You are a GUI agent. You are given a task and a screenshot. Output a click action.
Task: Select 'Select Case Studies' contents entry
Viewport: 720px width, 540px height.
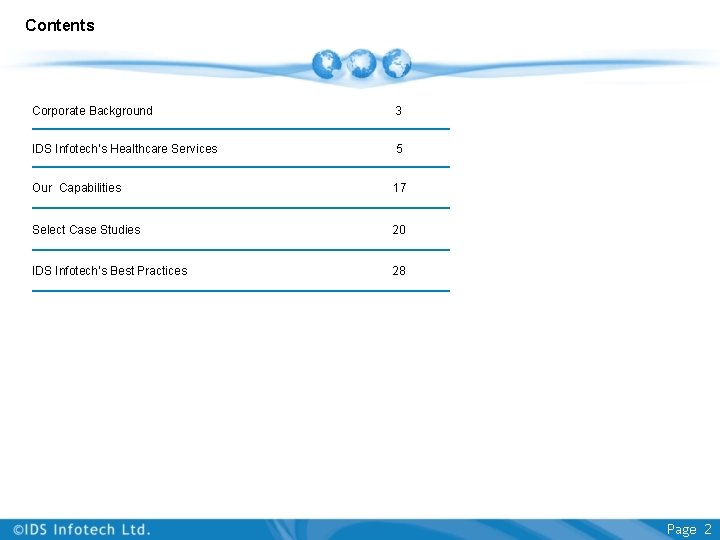tap(86, 230)
